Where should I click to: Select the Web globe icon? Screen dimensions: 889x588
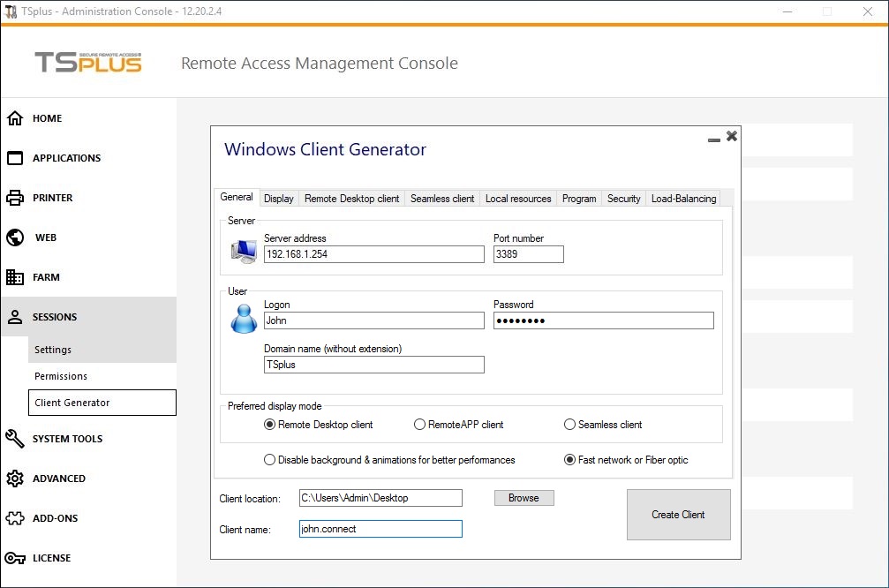tap(15, 237)
